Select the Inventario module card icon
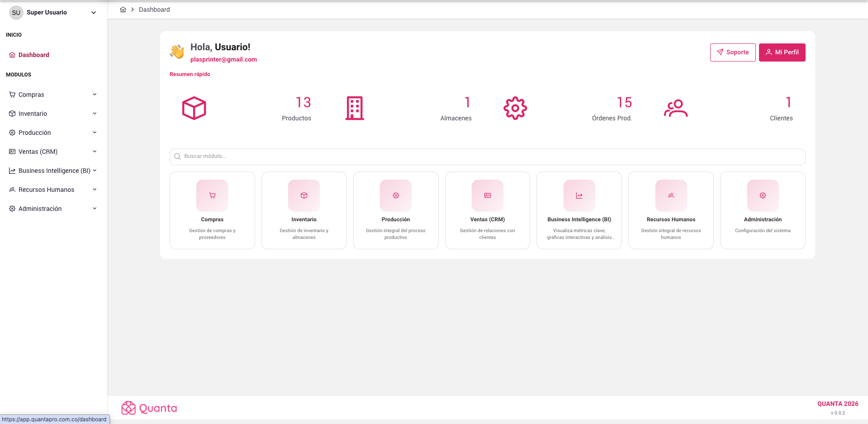The image size is (868, 424). click(x=304, y=195)
